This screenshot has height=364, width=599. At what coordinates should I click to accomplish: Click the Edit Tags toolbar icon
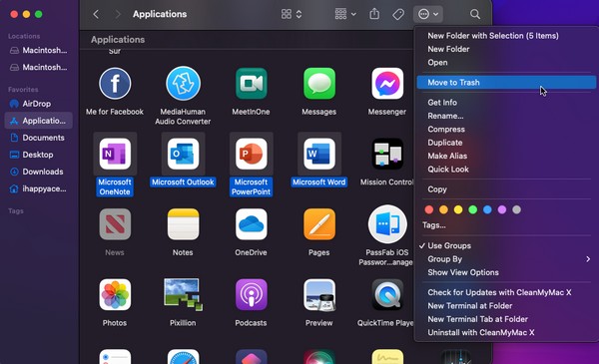398,14
